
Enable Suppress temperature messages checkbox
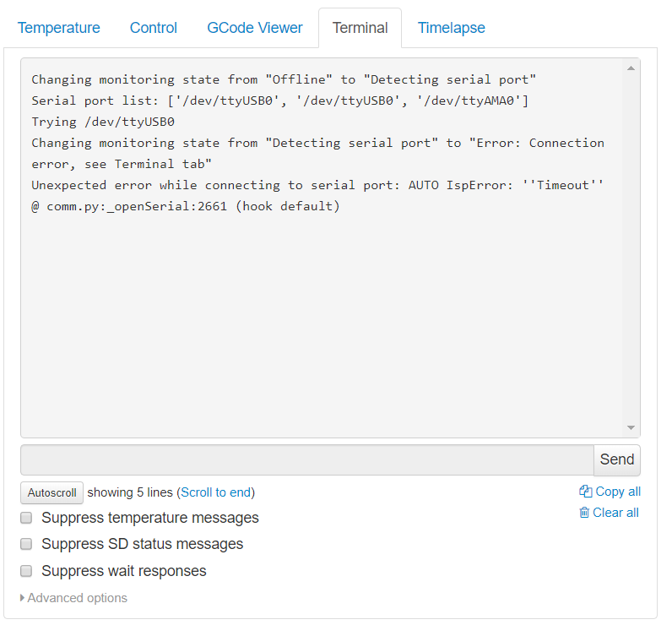(26, 518)
